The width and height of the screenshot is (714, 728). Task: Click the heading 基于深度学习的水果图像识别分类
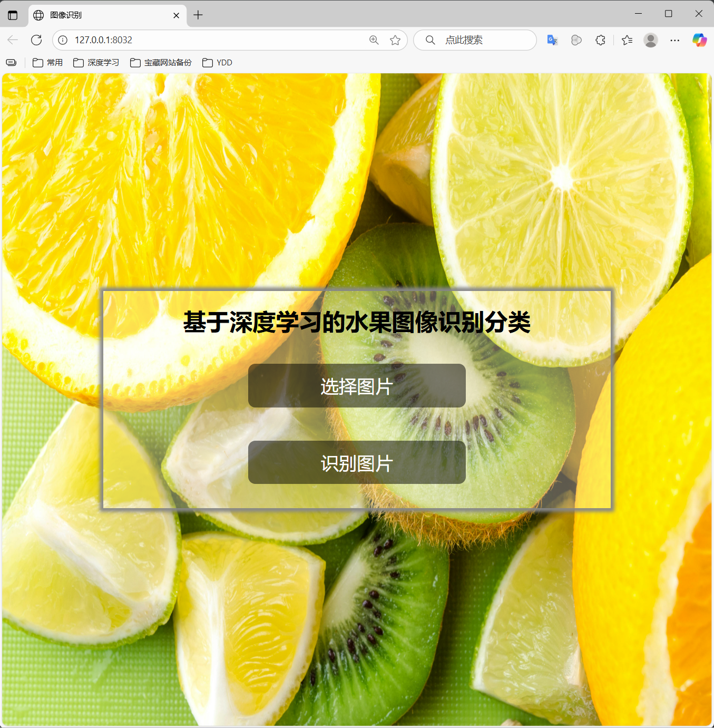pyautogui.click(x=357, y=322)
